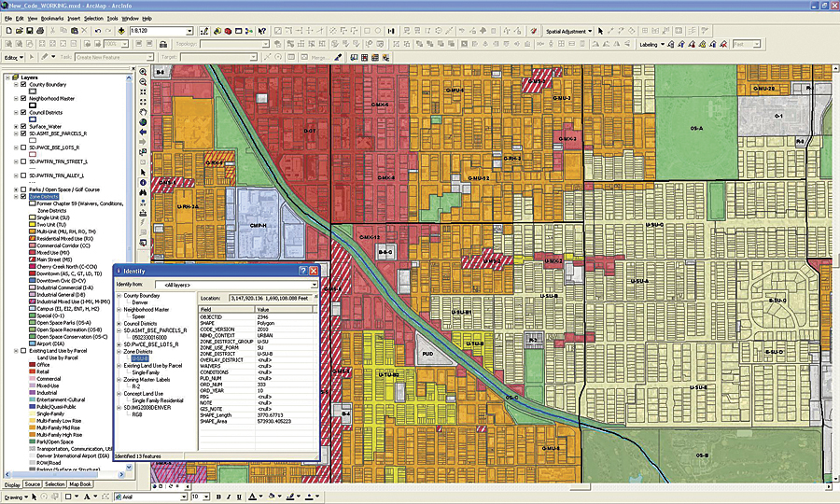840x504 pixels.
Task: Open the Editor toolbar icon
Action: [x=204, y=31]
